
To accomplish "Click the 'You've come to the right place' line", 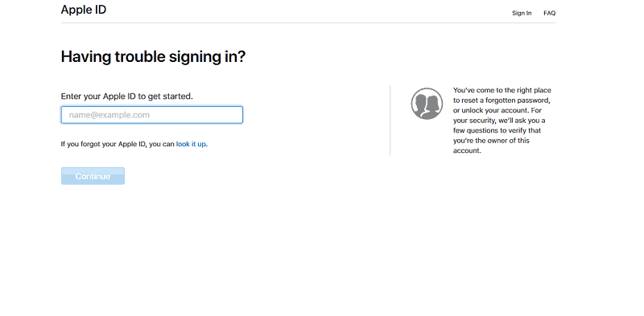I will click(x=502, y=90).
